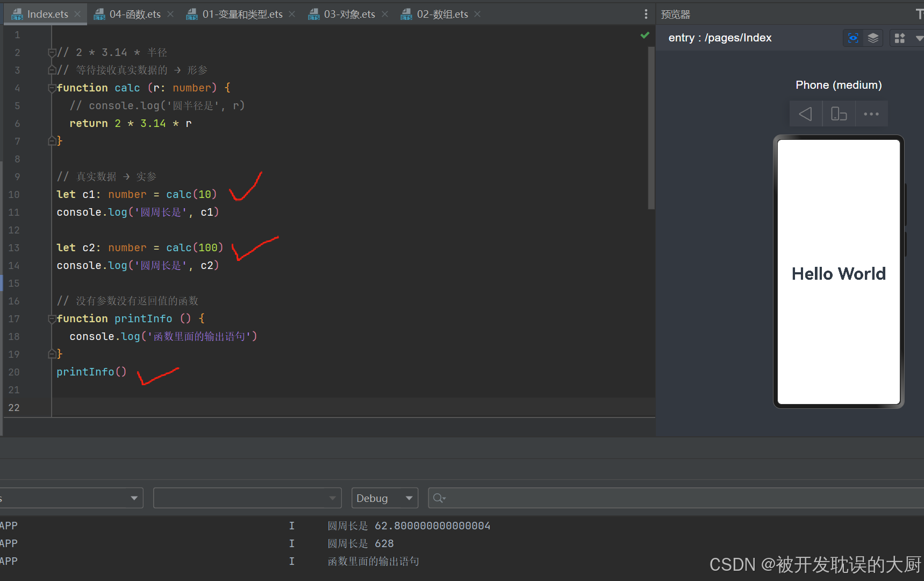This screenshot has width=924, height=581.
Task: Open the log level Debug dropdown
Action: click(385, 498)
